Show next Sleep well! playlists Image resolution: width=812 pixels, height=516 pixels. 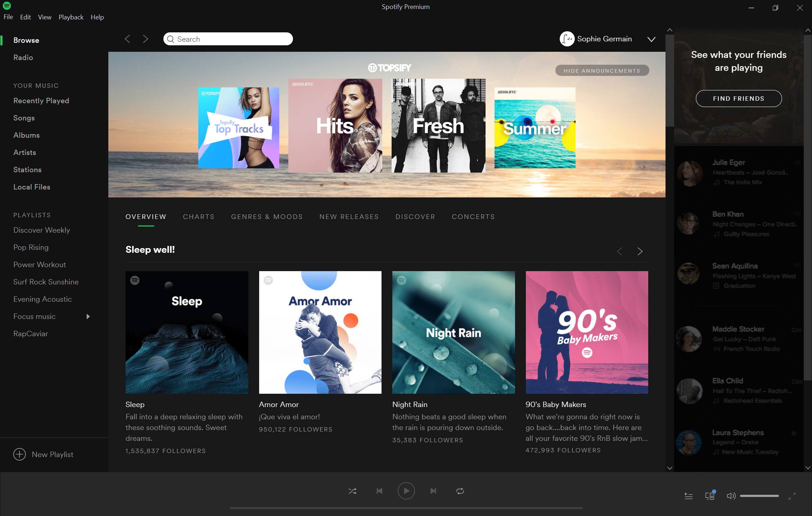(640, 251)
